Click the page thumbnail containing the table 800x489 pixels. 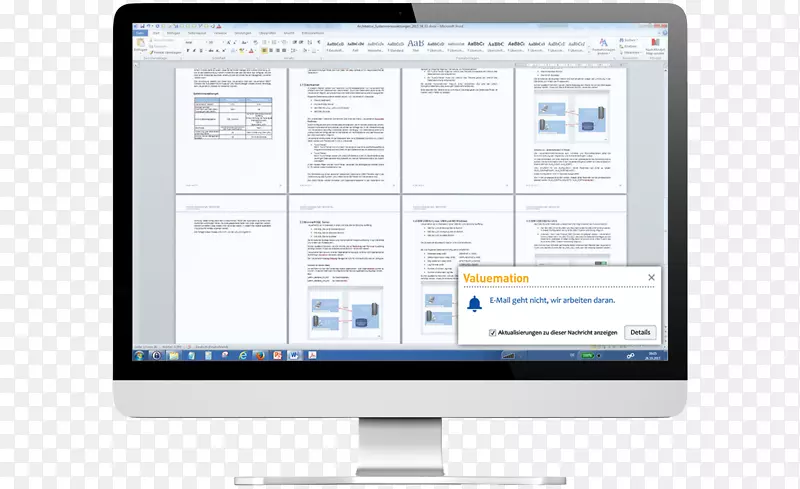tap(232, 130)
